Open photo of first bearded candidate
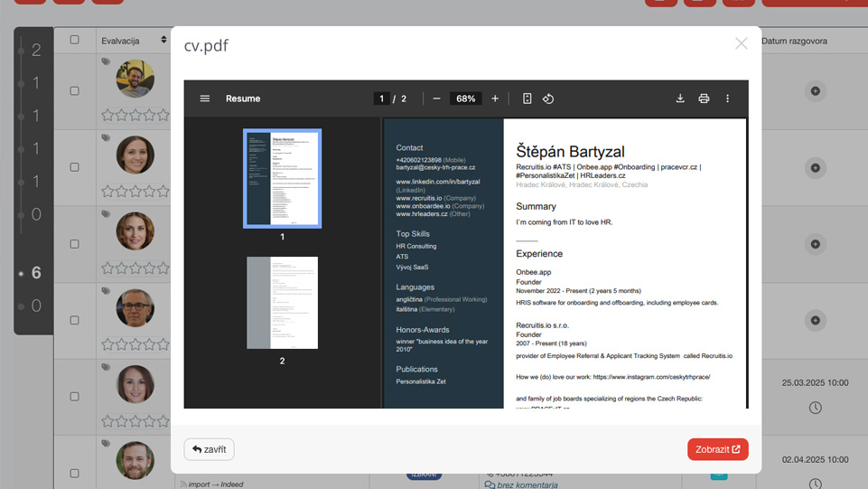868x489 pixels. pos(135,79)
